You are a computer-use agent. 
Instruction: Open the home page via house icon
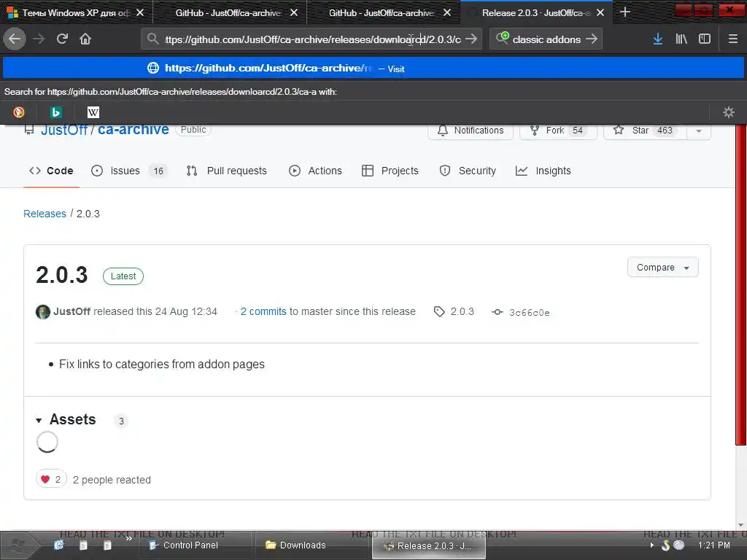pyautogui.click(x=85, y=39)
